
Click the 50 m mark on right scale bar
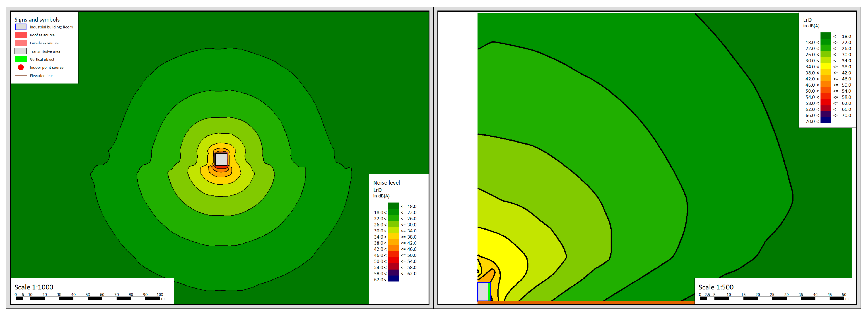(844, 295)
